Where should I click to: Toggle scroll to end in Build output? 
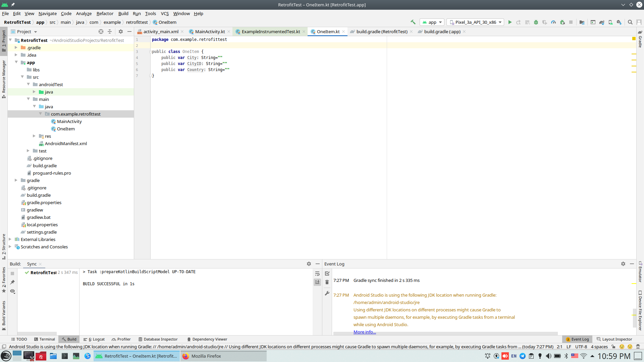[317, 282]
